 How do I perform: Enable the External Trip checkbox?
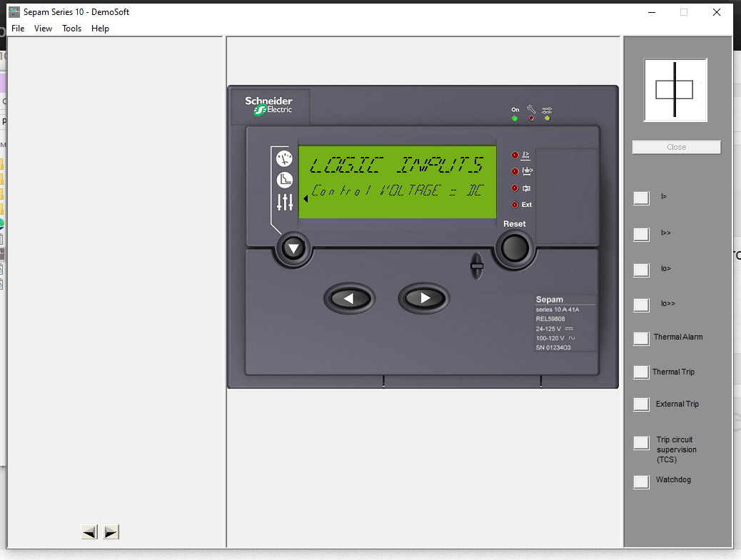click(641, 404)
